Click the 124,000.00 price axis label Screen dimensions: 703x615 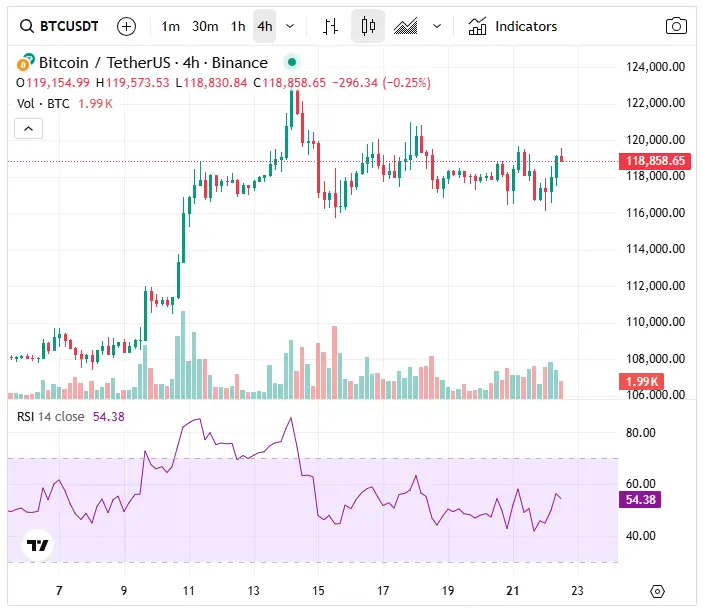click(x=655, y=67)
